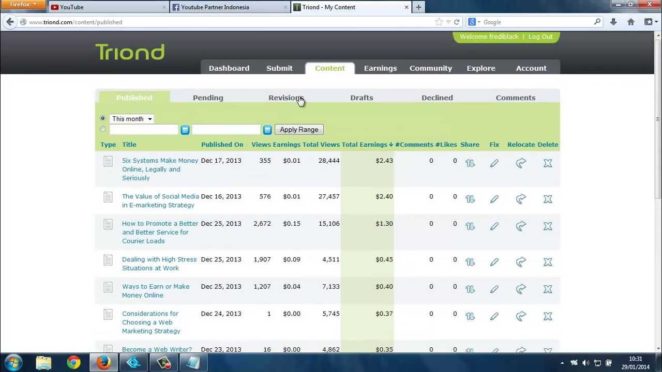Image resolution: width=662 pixels, height=372 pixels.
Task: Sort by Published On column header
Action: pos(222,144)
